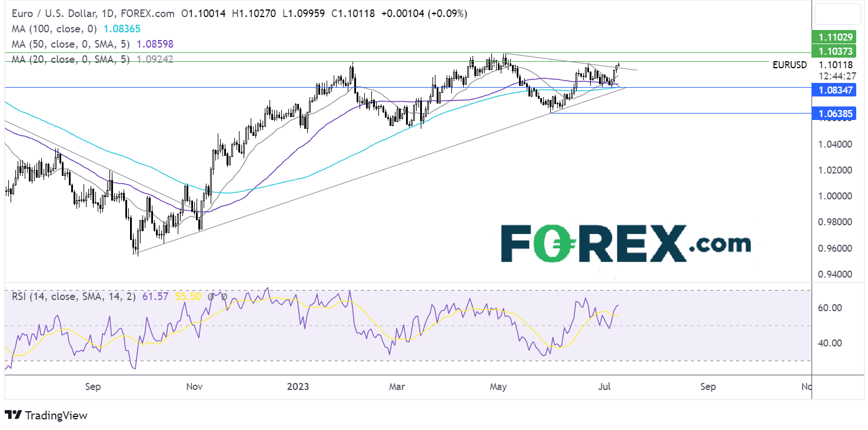
Task: Click the EURUSD symbol tag
Action: coord(789,65)
